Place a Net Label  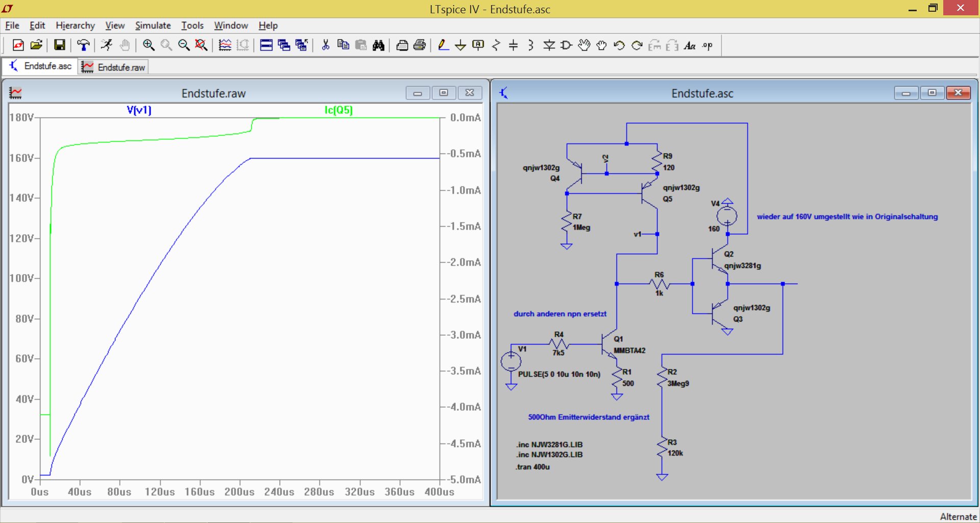point(478,45)
